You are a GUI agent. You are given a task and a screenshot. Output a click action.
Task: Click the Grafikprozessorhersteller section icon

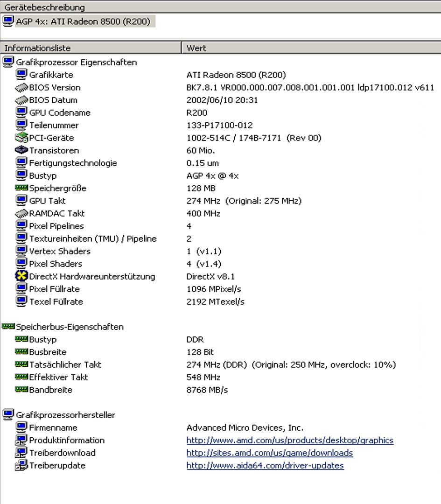coord(8,415)
